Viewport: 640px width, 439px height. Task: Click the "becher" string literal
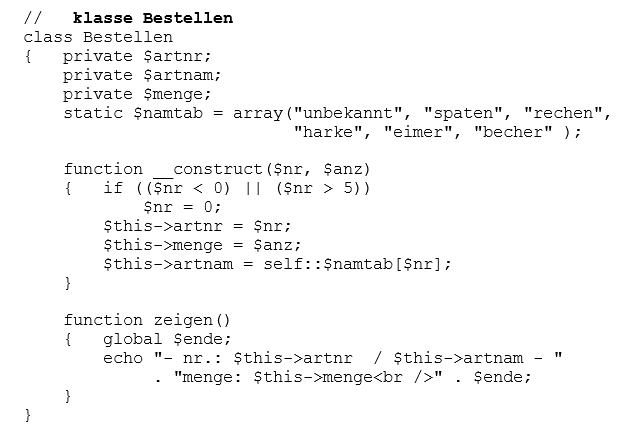click(512, 132)
